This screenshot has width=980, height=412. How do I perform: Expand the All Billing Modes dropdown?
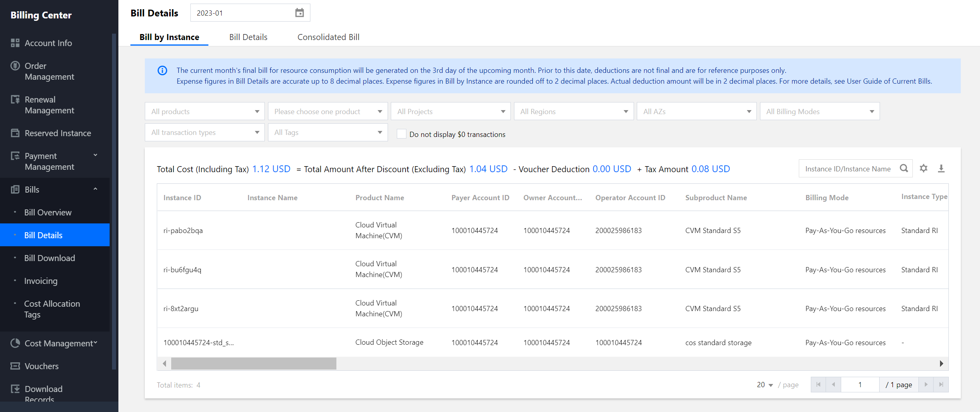point(819,111)
